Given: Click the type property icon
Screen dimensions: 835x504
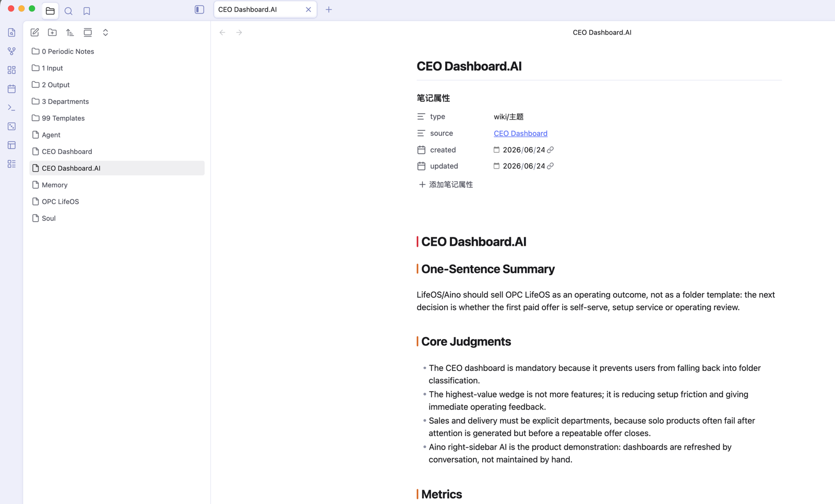Looking at the screenshot, I should point(421,117).
